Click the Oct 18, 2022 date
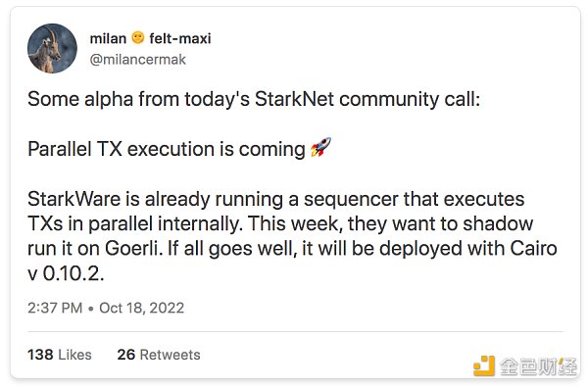This screenshot has width=588, height=387. point(142,308)
